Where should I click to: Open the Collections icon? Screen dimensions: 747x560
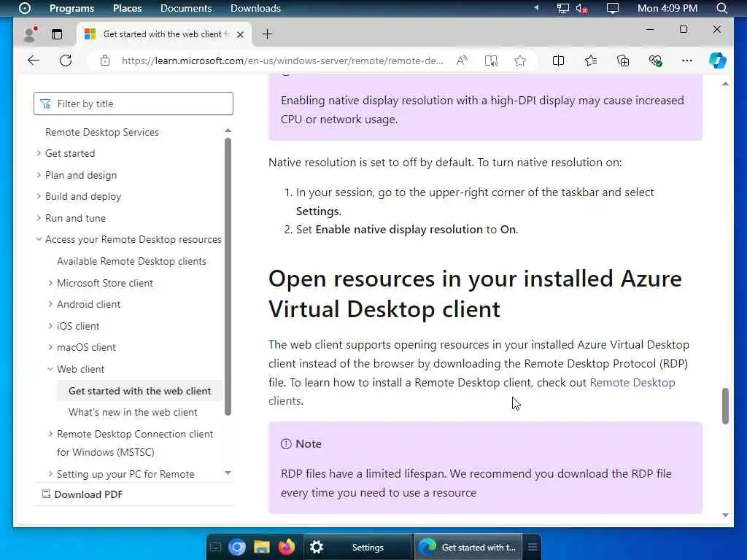click(623, 61)
